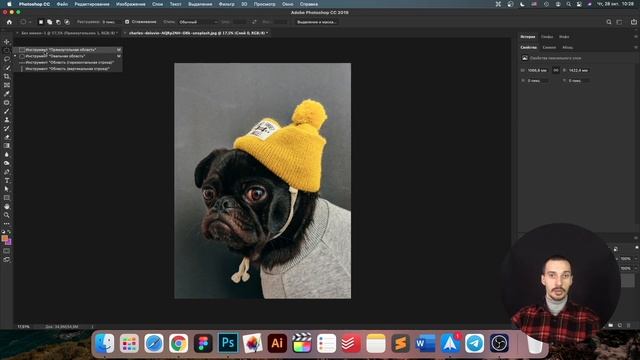Pick the orange foreground color swatch
Viewport: 640px width, 360px height.
(x=4, y=238)
